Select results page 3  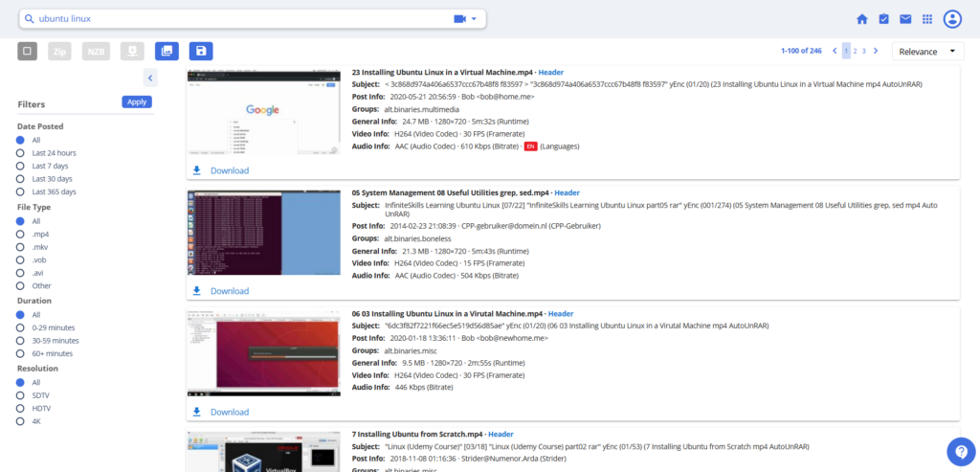point(864,52)
